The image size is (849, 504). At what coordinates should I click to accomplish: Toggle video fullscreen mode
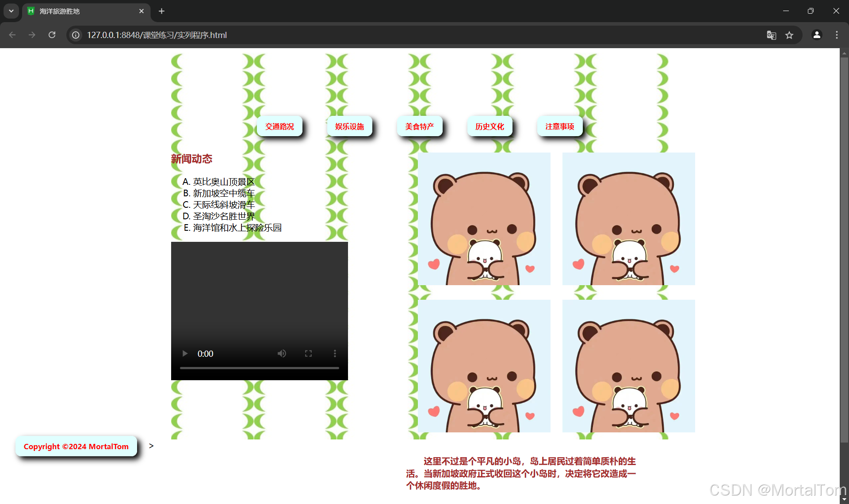[x=308, y=354]
